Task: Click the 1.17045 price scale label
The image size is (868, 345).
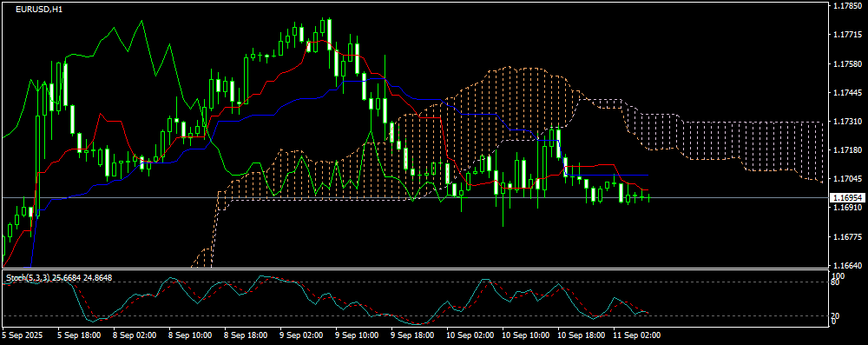Action: pos(847,179)
